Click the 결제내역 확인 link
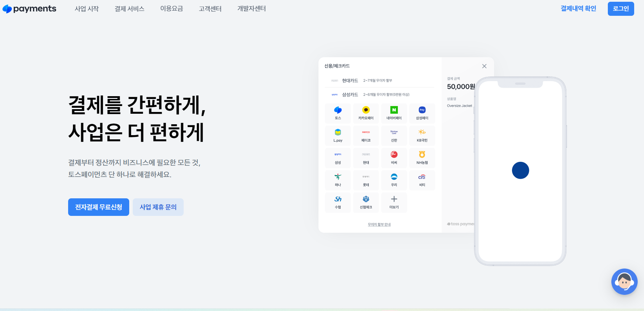This screenshot has width=644, height=311. pyautogui.click(x=578, y=8)
